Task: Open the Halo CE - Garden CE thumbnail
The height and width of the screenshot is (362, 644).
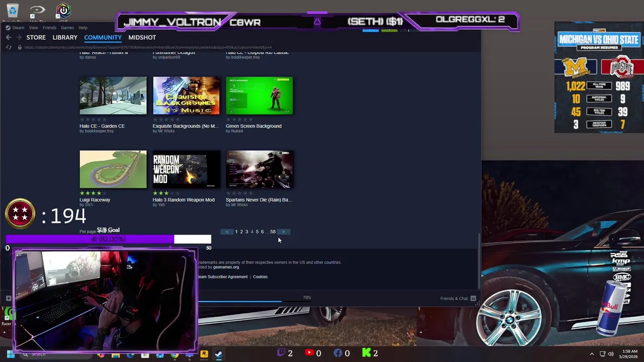Action: pos(113,96)
